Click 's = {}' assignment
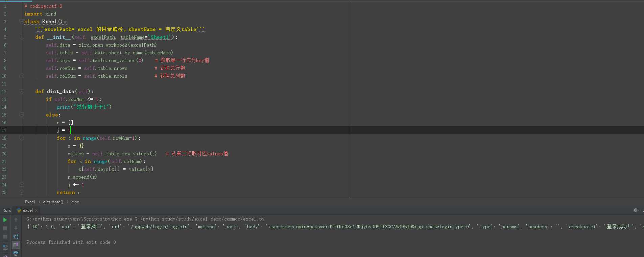 [x=76, y=146]
